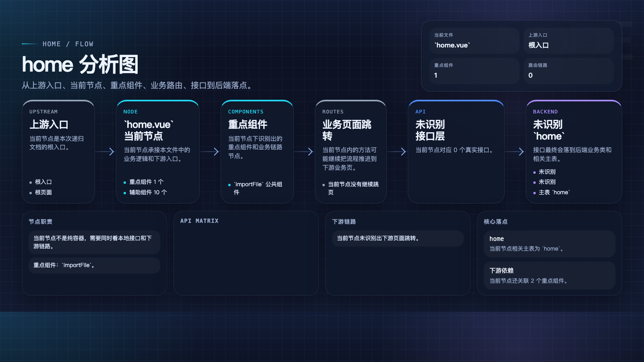This screenshot has width=644, height=362.
Task: Open the ROUTES 业务页面跳转 flow card
Action: point(351,152)
